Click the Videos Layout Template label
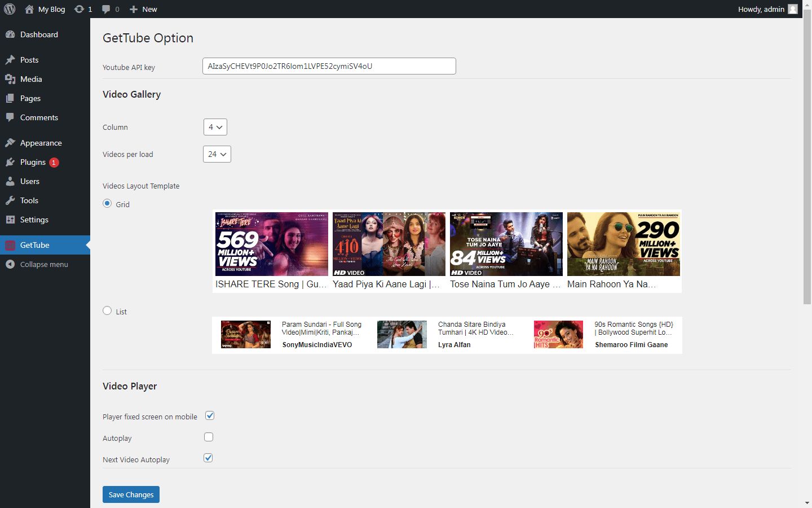The height and width of the screenshot is (508, 812). coord(141,186)
